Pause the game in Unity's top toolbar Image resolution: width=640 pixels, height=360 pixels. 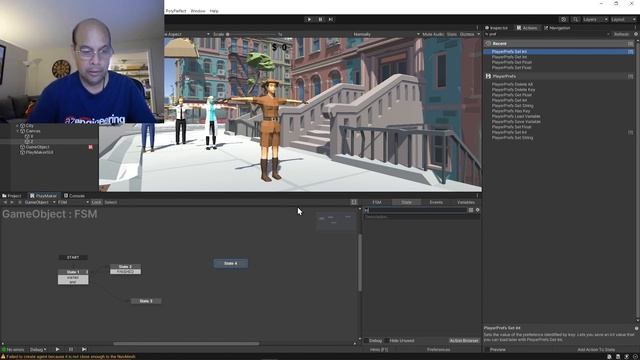click(x=320, y=19)
